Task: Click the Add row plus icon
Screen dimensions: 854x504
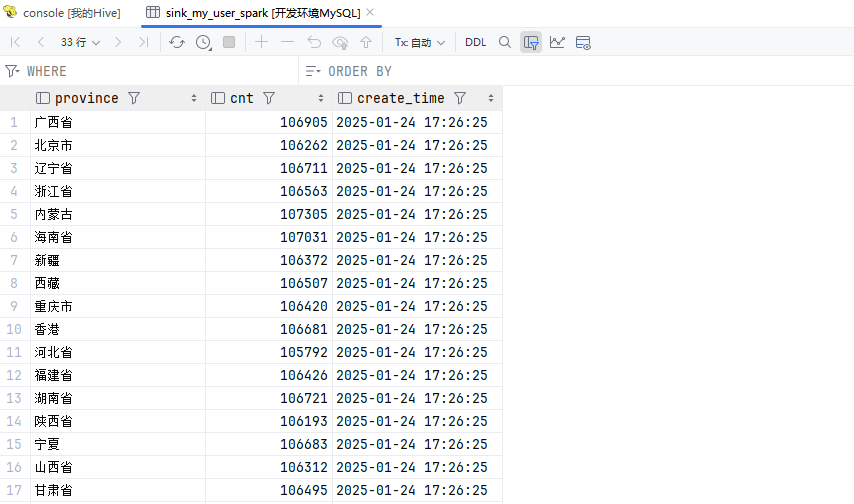Action: [x=262, y=42]
